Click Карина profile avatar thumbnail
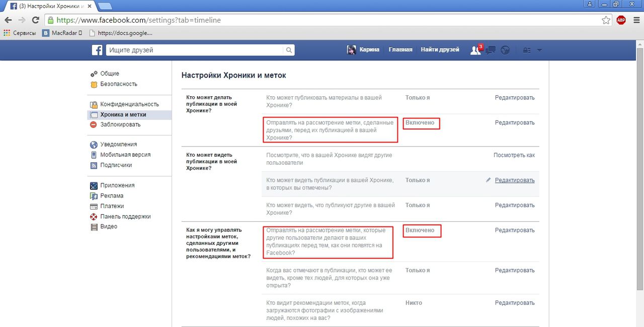The width and height of the screenshot is (644, 327). click(x=352, y=50)
